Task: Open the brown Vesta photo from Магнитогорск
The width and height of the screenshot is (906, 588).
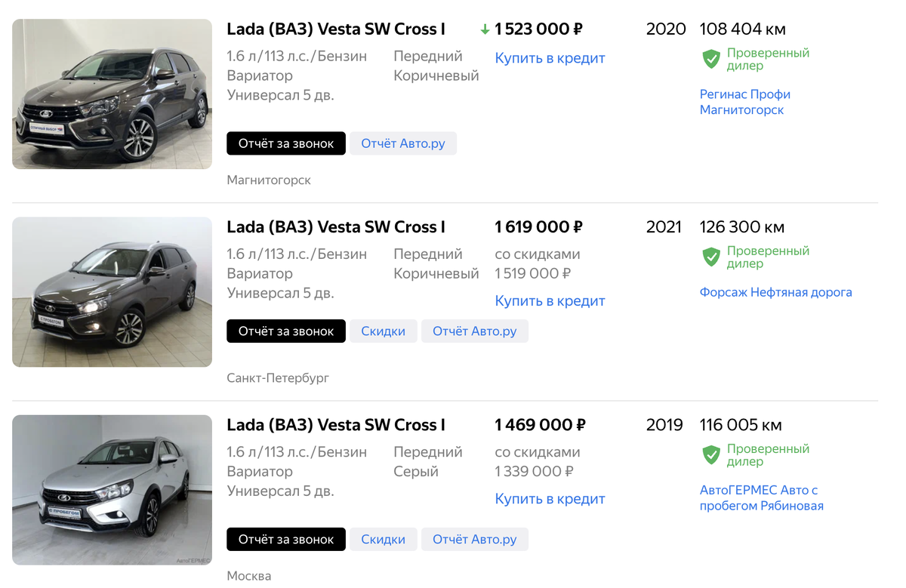Action: [112, 94]
